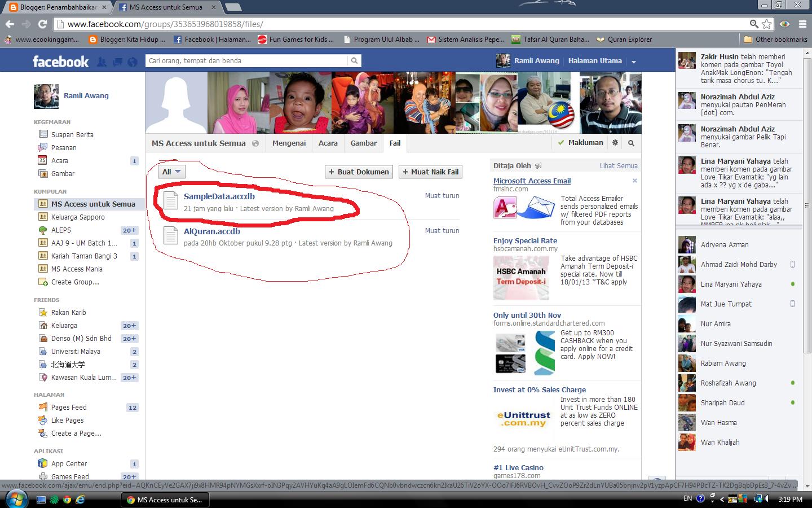Open Pages Feed in sidebar
The image size is (812, 508).
click(x=69, y=408)
